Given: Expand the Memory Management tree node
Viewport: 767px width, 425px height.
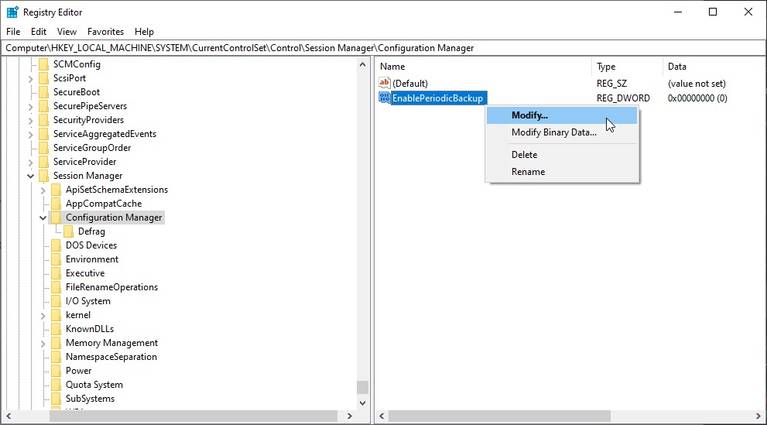Looking at the screenshot, I should [43, 344].
